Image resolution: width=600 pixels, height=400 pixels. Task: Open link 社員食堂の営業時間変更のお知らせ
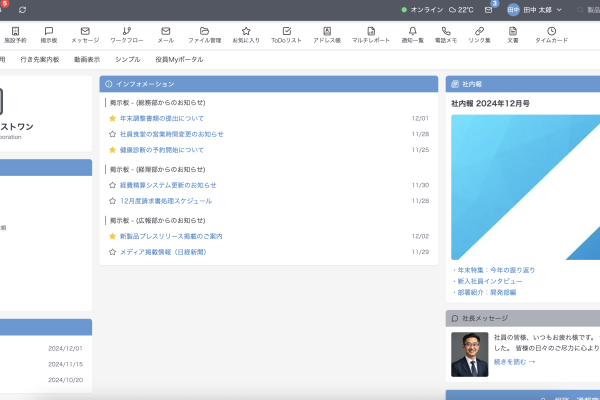[172, 134]
